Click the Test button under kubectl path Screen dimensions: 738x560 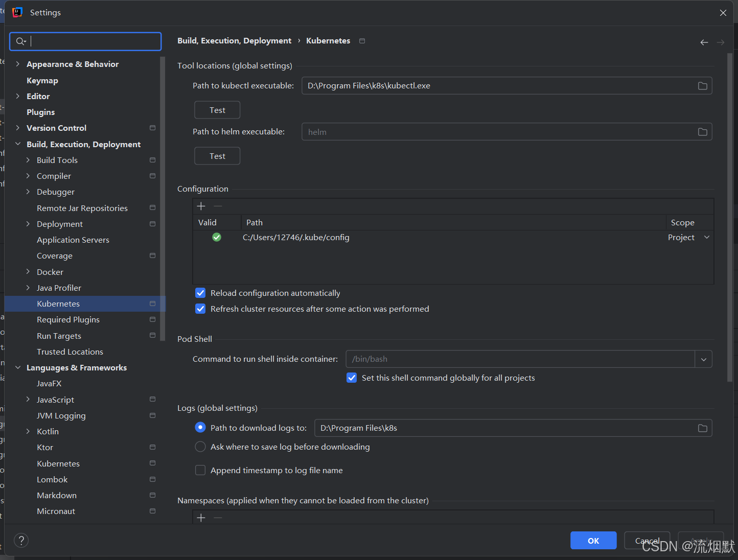[217, 109]
